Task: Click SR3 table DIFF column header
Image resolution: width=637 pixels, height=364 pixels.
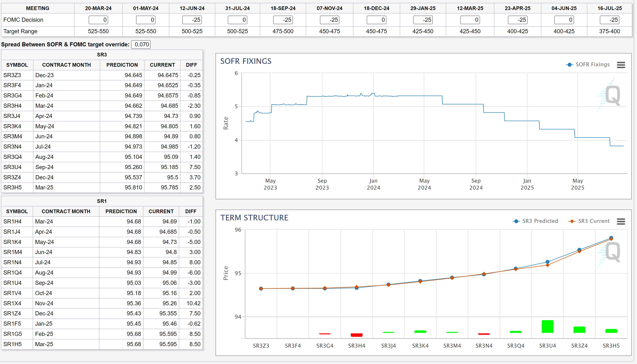Action: point(191,65)
